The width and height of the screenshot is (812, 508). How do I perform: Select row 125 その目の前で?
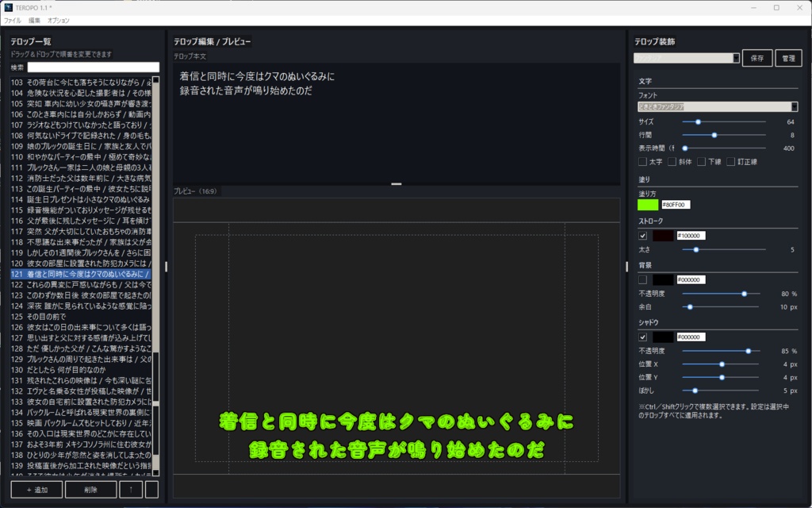point(82,317)
